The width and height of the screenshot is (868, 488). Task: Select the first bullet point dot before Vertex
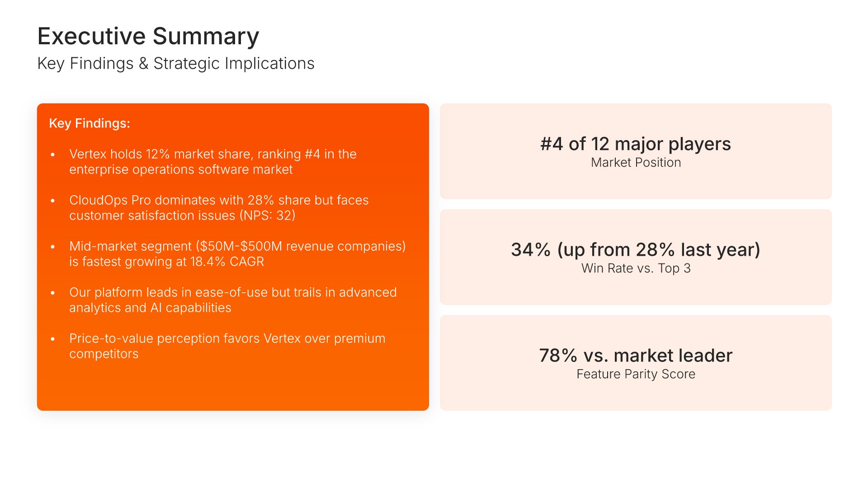53,155
